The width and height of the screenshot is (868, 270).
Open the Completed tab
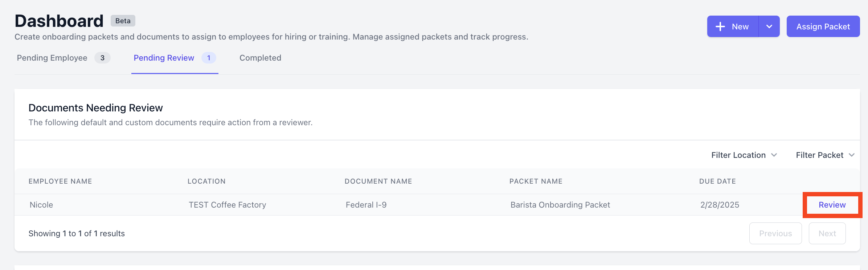[260, 58]
